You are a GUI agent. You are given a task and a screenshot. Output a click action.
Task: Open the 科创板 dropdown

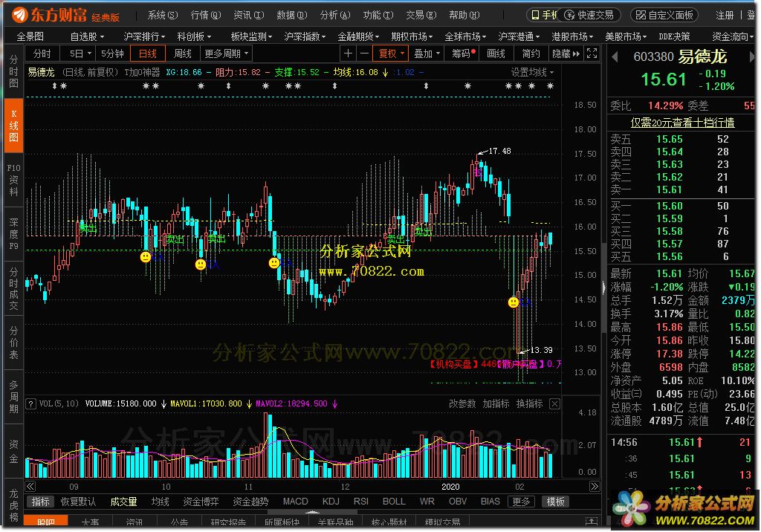point(194,36)
